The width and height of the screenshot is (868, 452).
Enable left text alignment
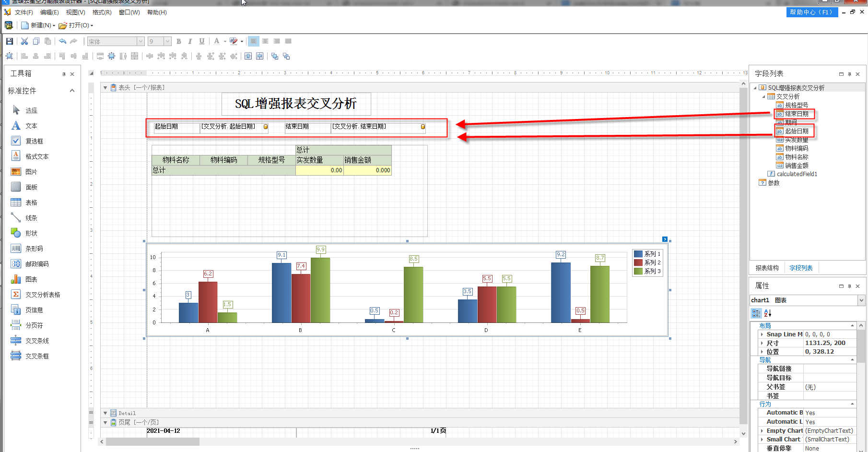[x=254, y=41]
